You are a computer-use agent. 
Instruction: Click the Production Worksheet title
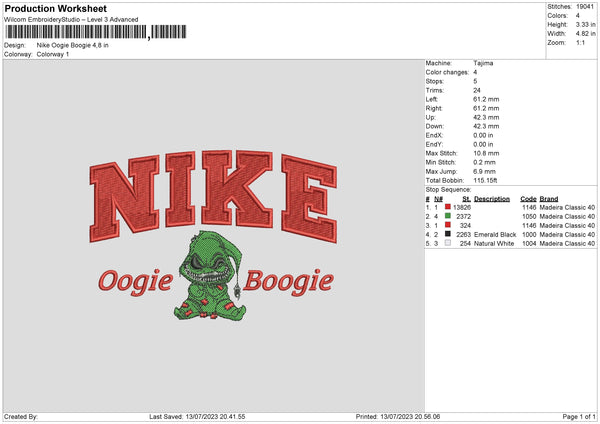coord(55,8)
